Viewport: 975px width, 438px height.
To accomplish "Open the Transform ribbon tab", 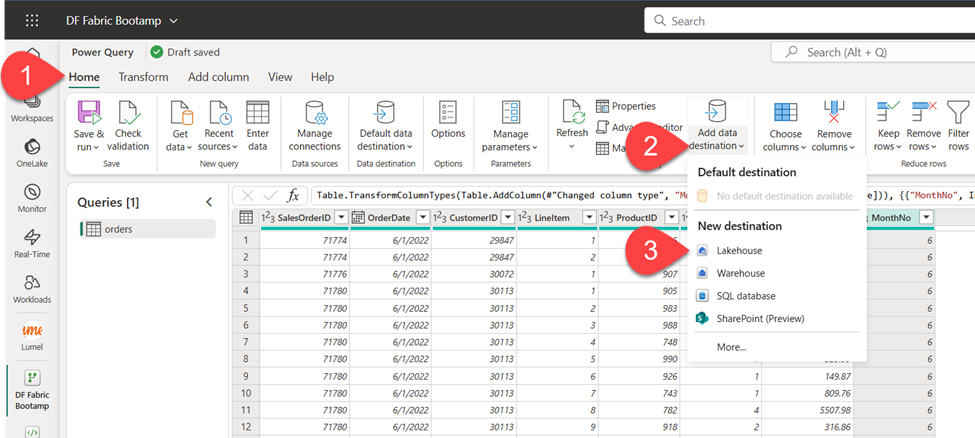I will point(143,77).
